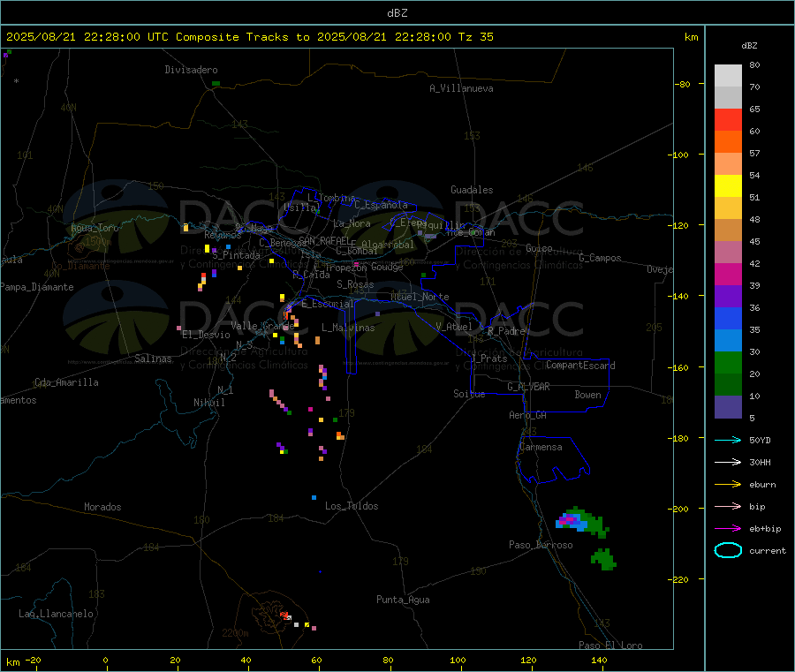
Task: Click the SAN_RAFAEL map label
Action: (324, 240)
